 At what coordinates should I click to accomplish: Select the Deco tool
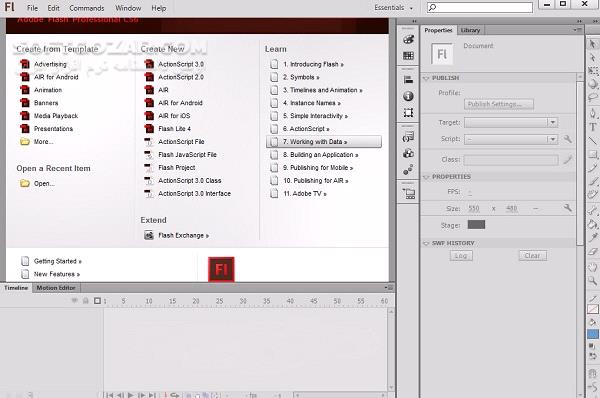[593, 194]
